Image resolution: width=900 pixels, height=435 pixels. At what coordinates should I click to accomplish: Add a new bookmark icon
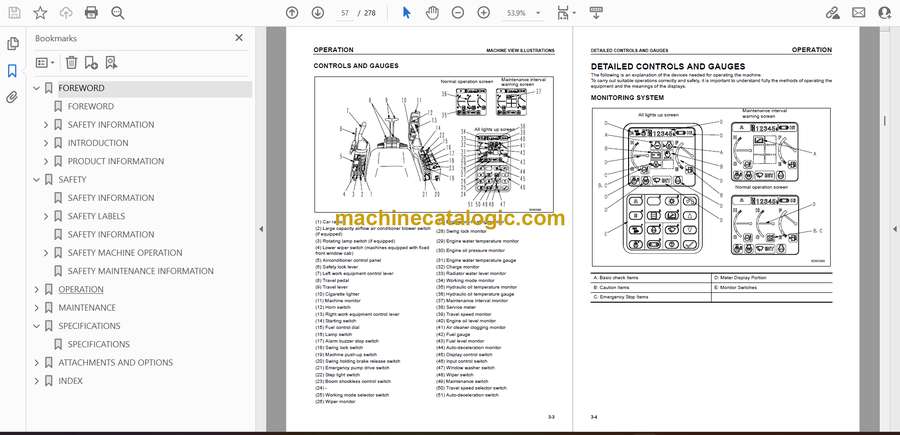[x=91, y=63]
